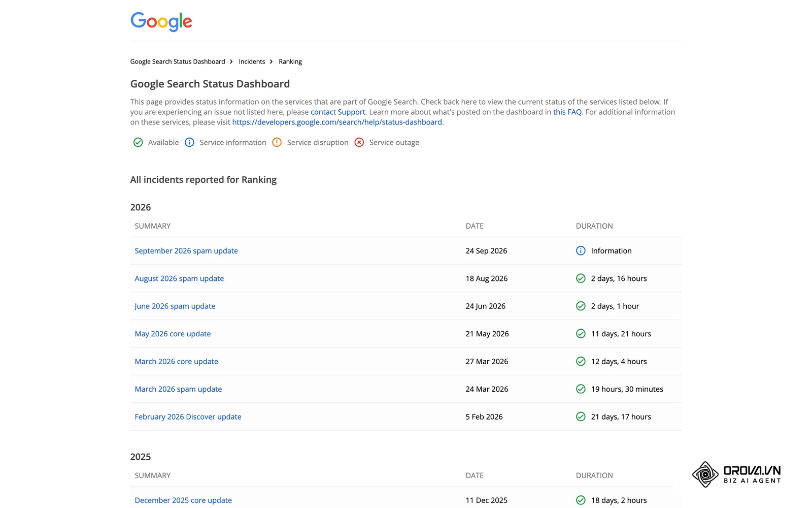The height and width of the screenshot is (508, 812).
Task: Open December 2025 core update incident
Action: (183, 500)
